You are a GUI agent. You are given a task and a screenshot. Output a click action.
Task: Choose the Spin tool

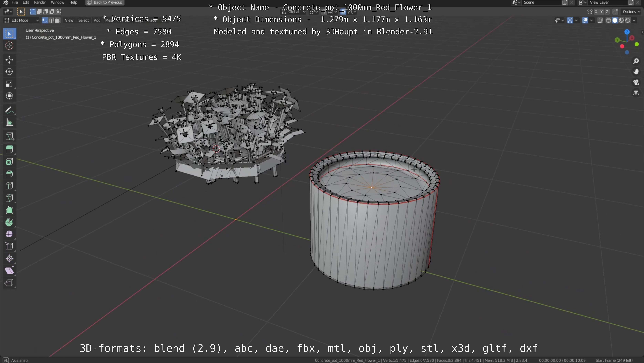pos(9,222)
